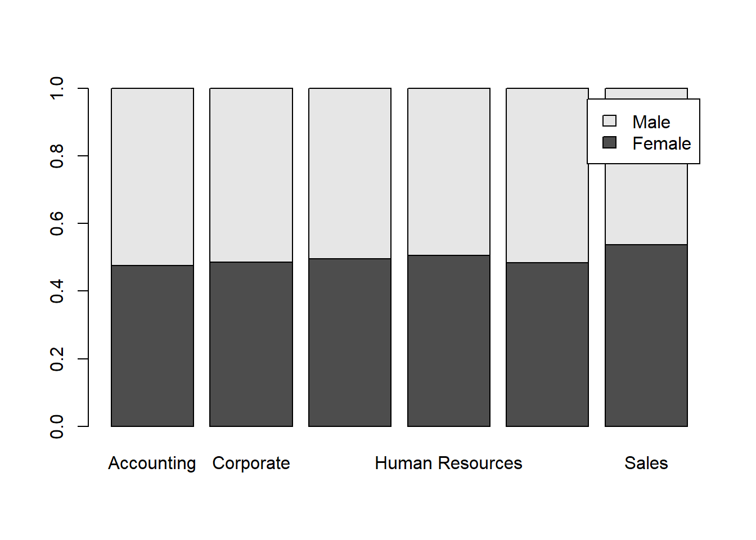Pick the Male segment of Human Resources bar

(x=448, y=172)
